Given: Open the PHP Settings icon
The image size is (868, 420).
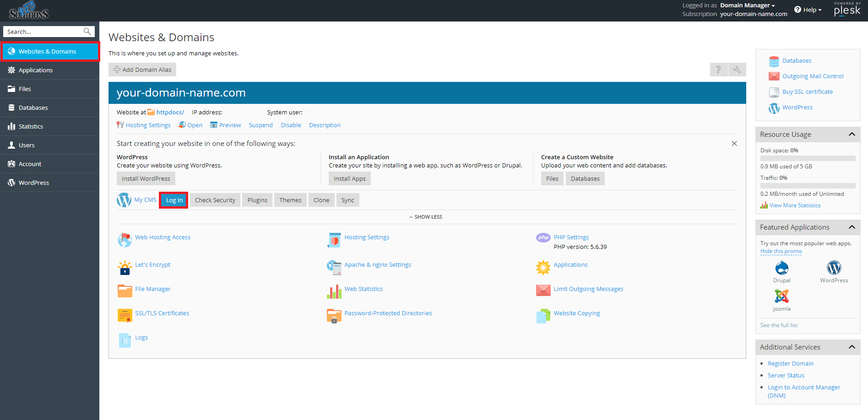Looking at the screenshot, I should click(x=543, y=237).
